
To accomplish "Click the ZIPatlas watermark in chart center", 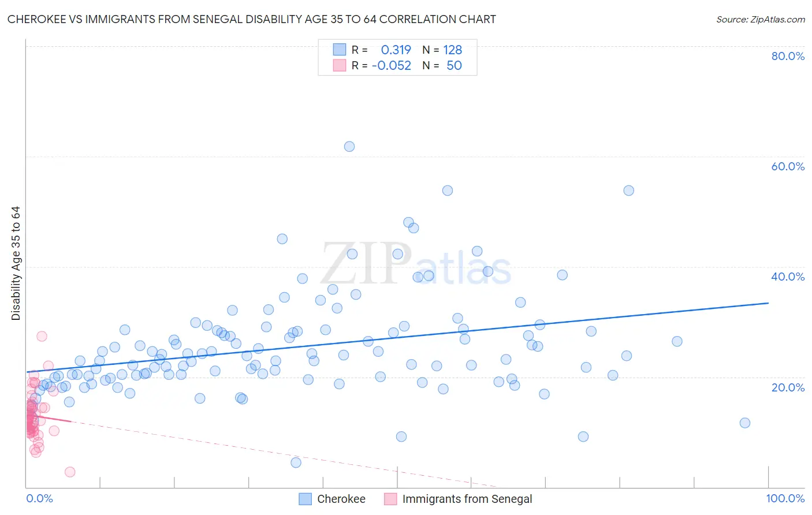I will [416, 264].
